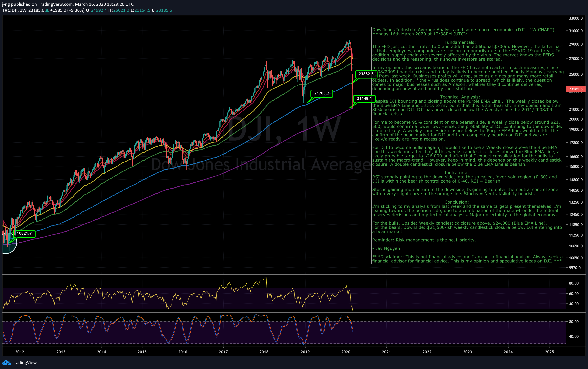Click the 9570.0 price axis label
588x369 pixels.
point(575,268)
